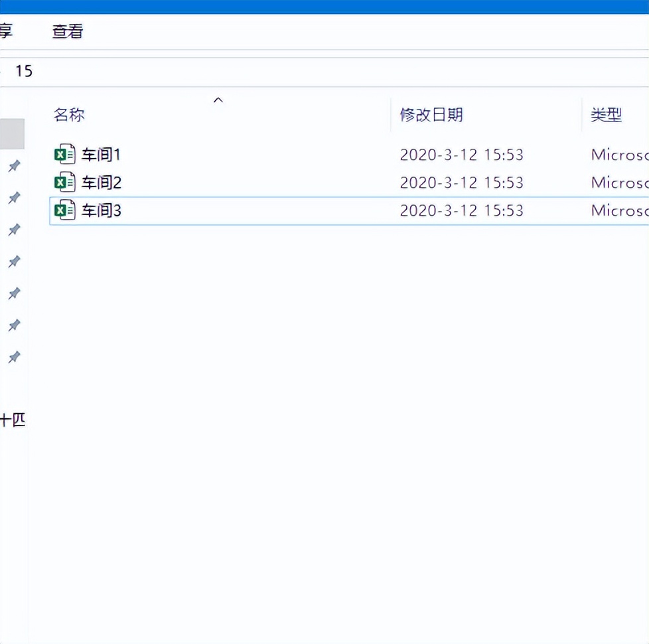Select the Excel file icon for 车间2
This screenshot has height=644, width=649.
[64, 183]
